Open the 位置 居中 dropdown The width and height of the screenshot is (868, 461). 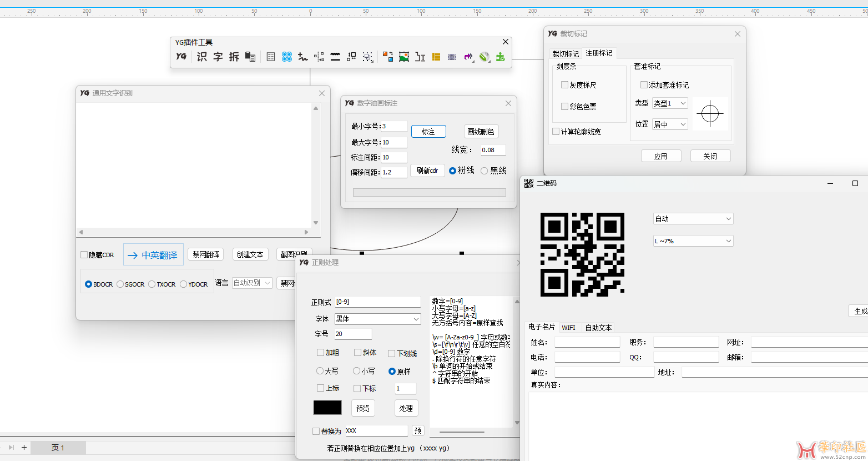pos(670,124)
